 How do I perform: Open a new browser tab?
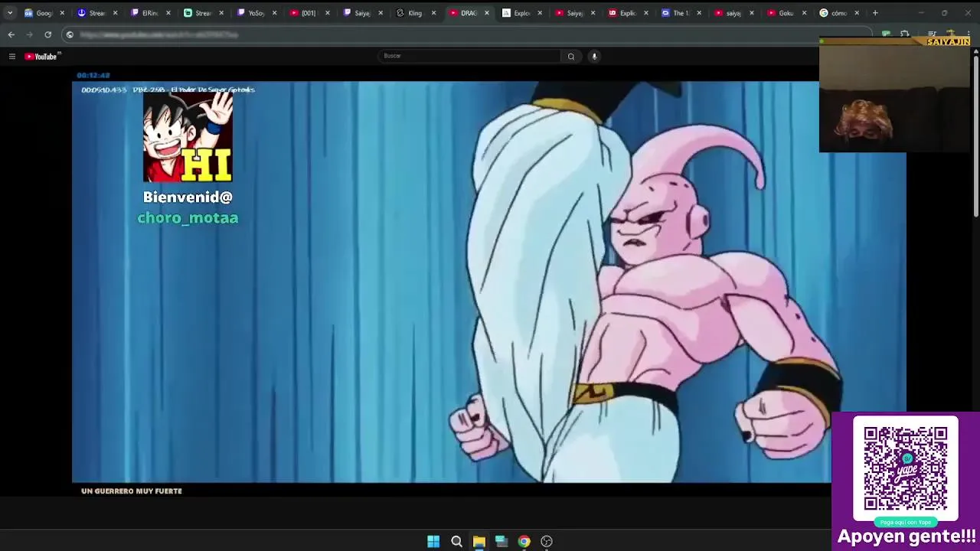pos(875,13)
